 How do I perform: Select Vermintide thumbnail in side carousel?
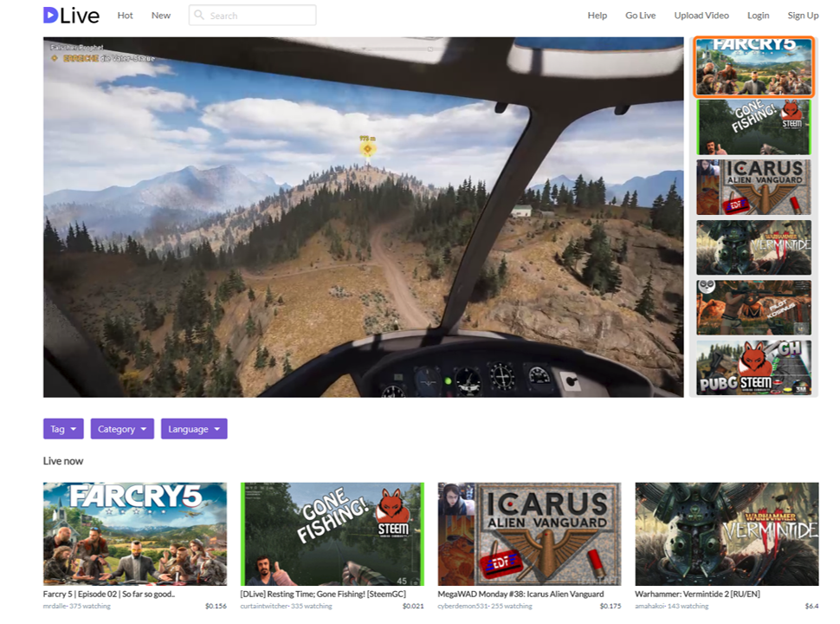(x=753, y=247)
